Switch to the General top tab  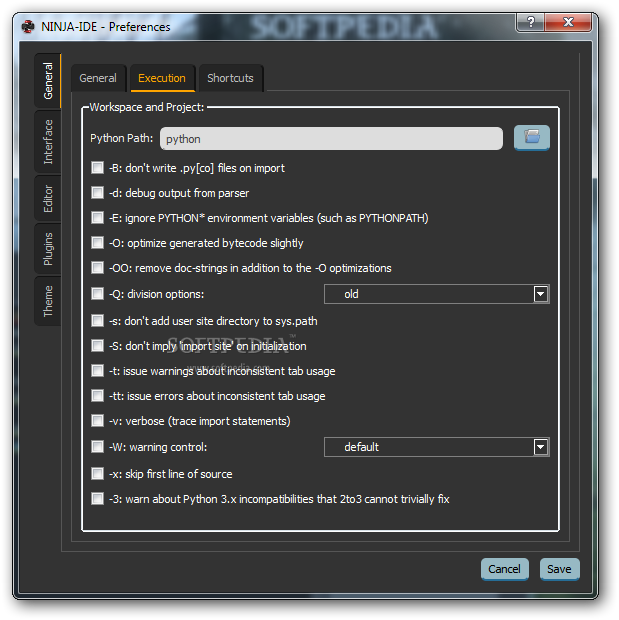pyautogui.click(x=98, y=78)
